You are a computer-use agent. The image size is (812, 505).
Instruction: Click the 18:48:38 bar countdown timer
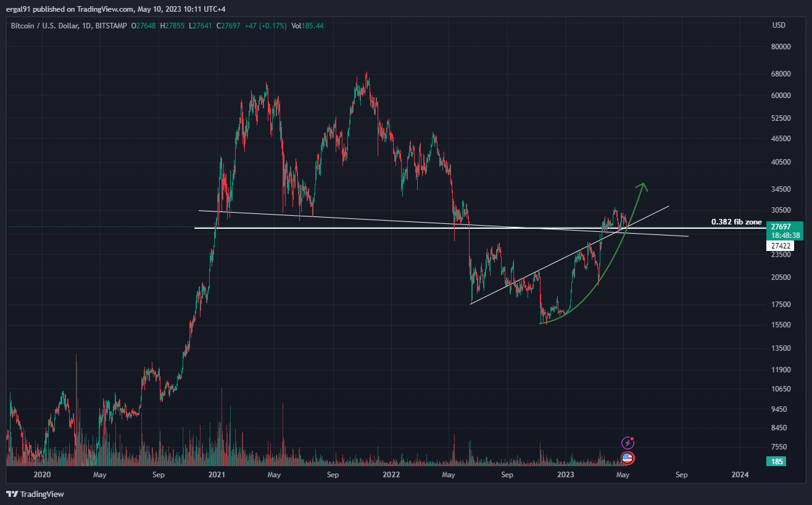(x=785, y=236)
